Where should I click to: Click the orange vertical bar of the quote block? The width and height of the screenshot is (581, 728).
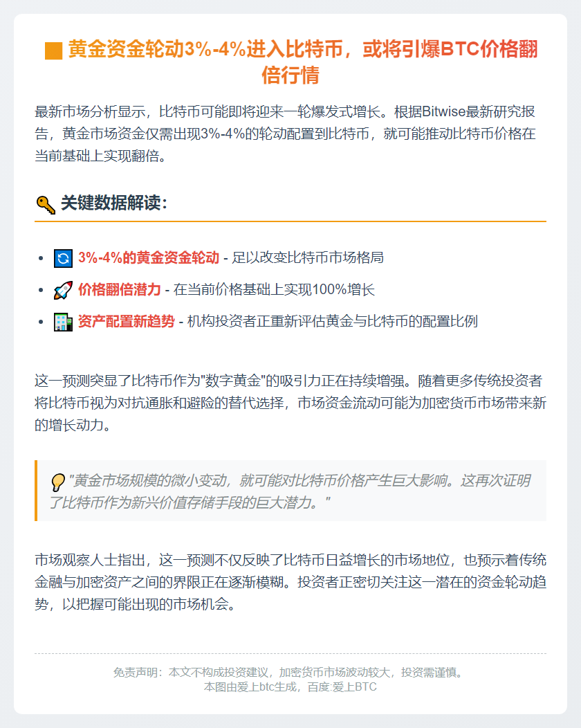click(x=36, y=490)
